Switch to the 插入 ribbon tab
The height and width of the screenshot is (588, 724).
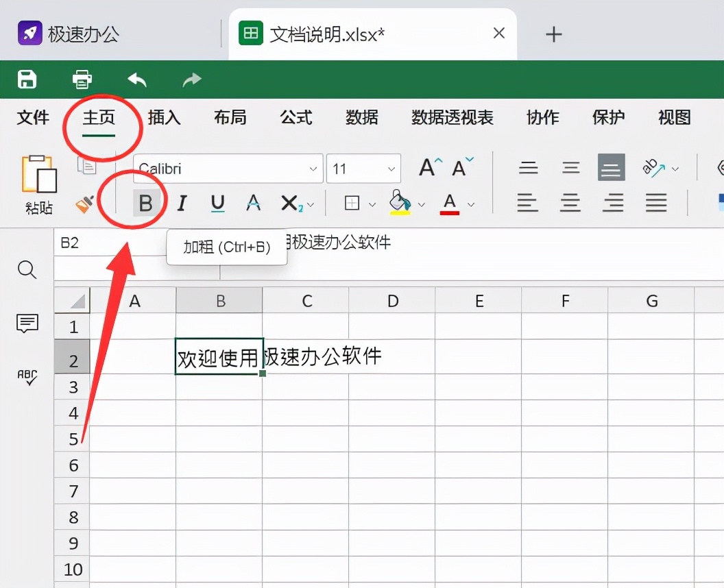(x=164, y=118)
